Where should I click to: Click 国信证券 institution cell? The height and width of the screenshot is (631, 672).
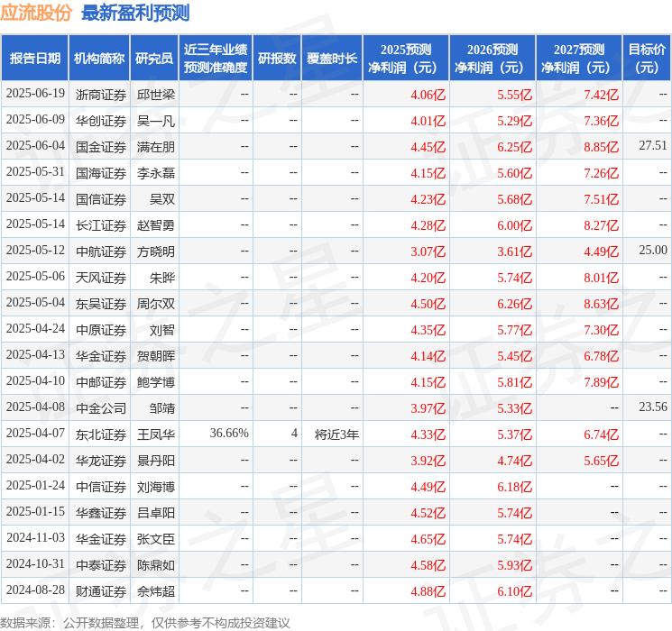101,199
